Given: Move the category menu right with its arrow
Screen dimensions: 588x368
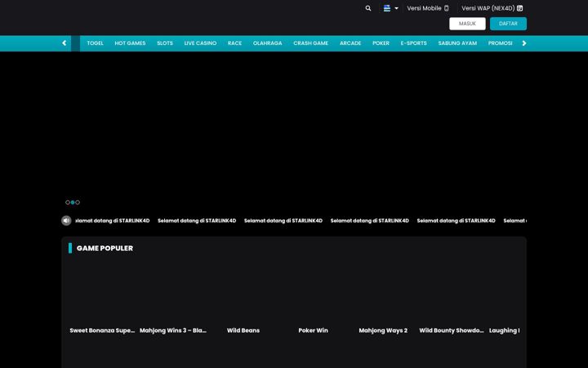Looking at the screenshot, I should (x=523, y=43).
